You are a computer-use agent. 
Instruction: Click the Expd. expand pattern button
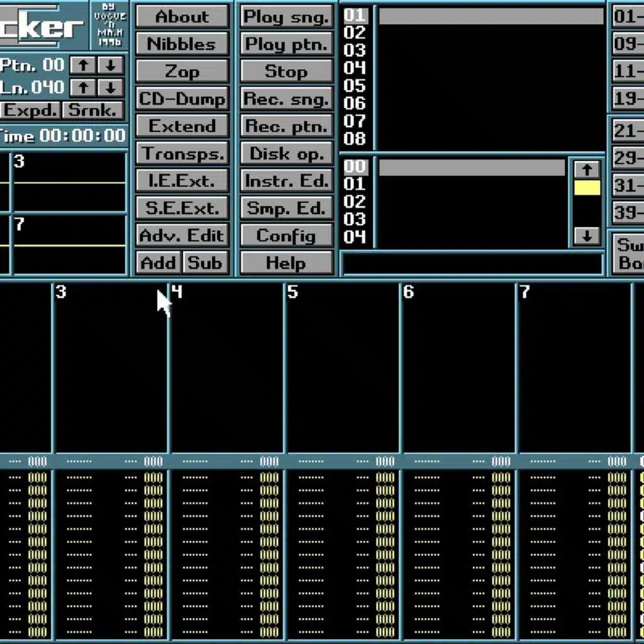(30, 110)
